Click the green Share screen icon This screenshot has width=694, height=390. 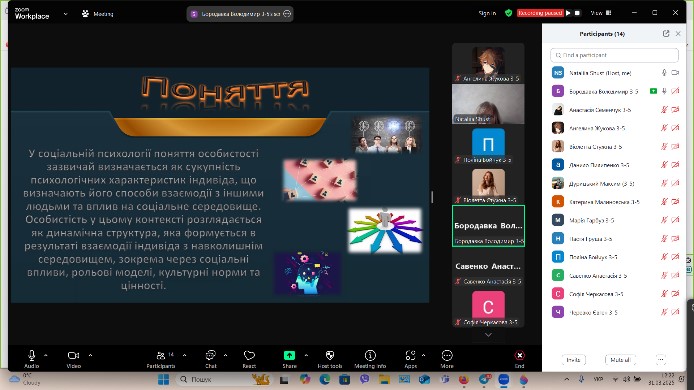tap(289, 355)
